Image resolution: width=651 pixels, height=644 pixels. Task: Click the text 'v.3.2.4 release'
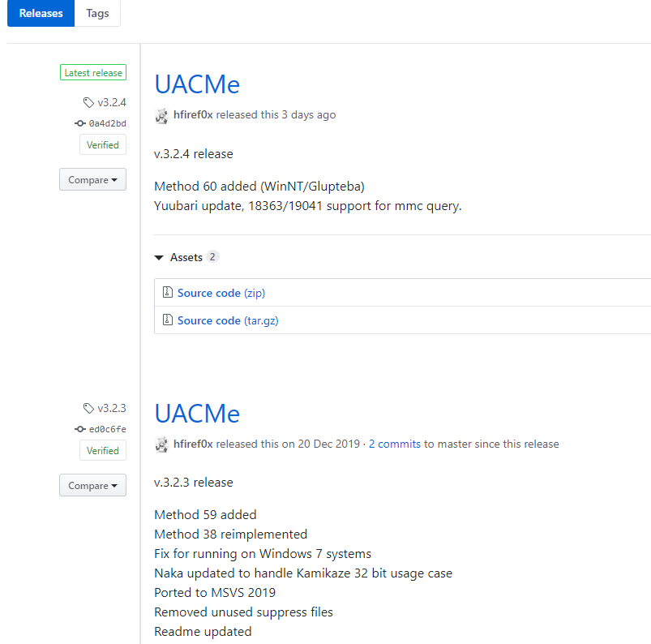click(x=194, y=154)
